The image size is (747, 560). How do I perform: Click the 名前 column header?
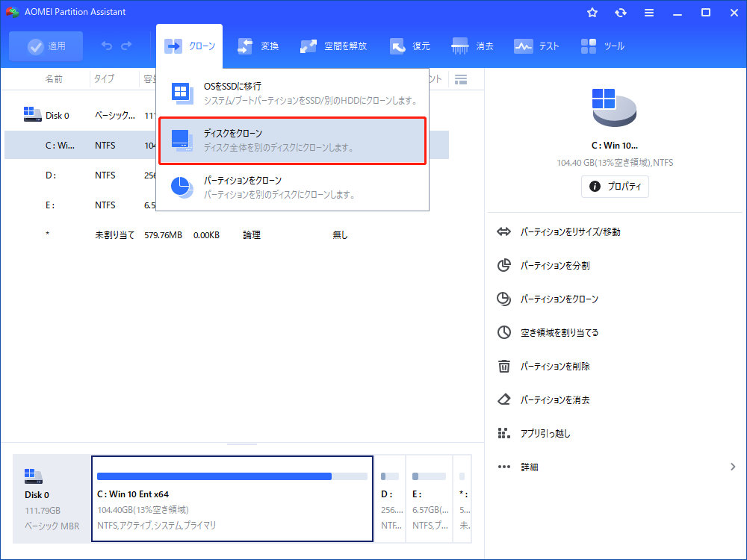(x=53, y=79)
